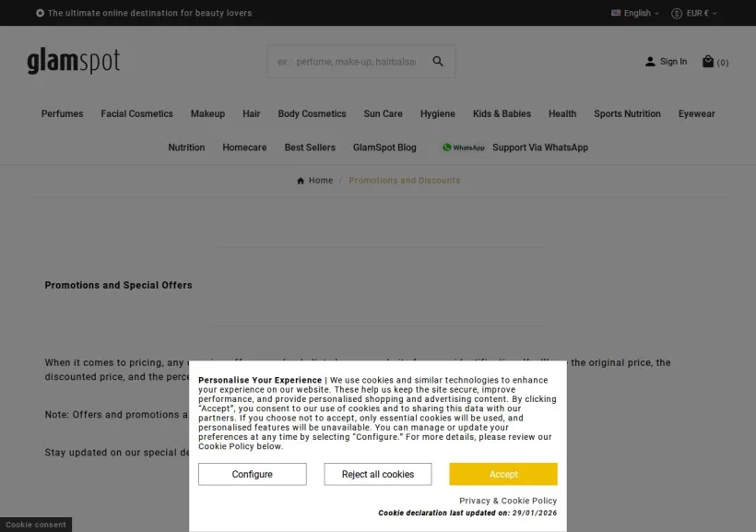Go to Home via breadcrumb

pyautogui.click(x=321, y=181)
